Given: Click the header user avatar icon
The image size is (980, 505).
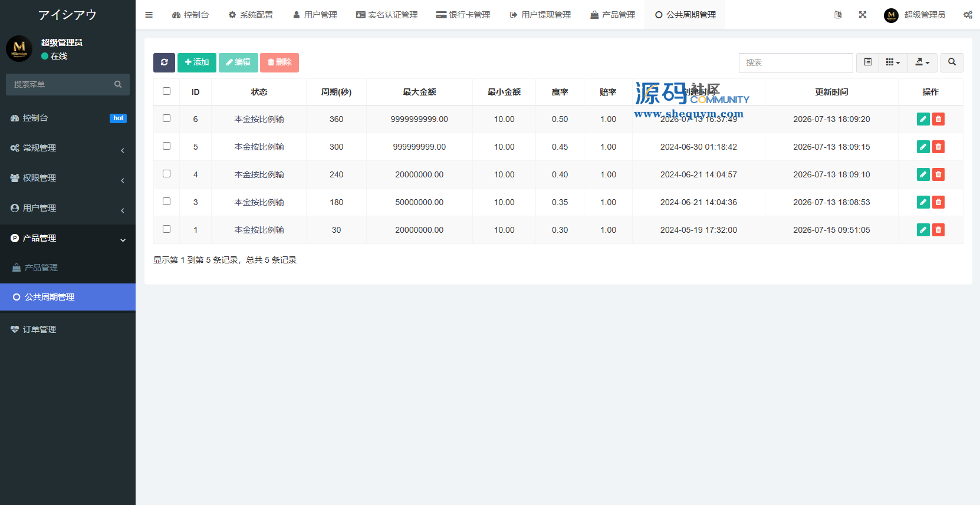Looking at the screenshot, I should point(891,15).
